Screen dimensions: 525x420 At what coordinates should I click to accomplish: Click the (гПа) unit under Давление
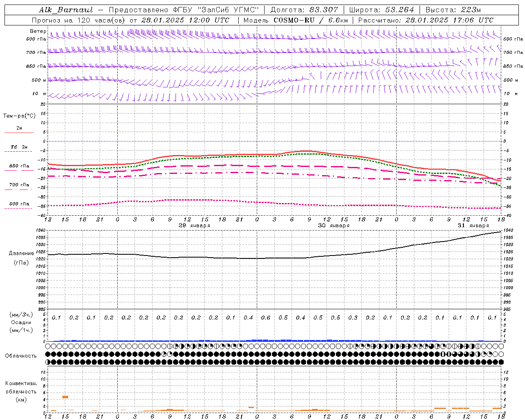coord(21,263)
